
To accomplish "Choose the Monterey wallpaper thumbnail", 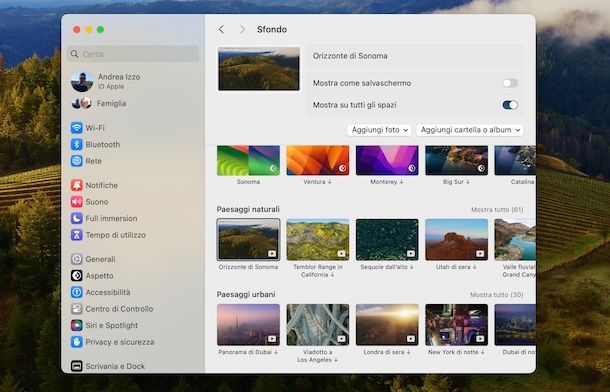I will click(387, 160).
